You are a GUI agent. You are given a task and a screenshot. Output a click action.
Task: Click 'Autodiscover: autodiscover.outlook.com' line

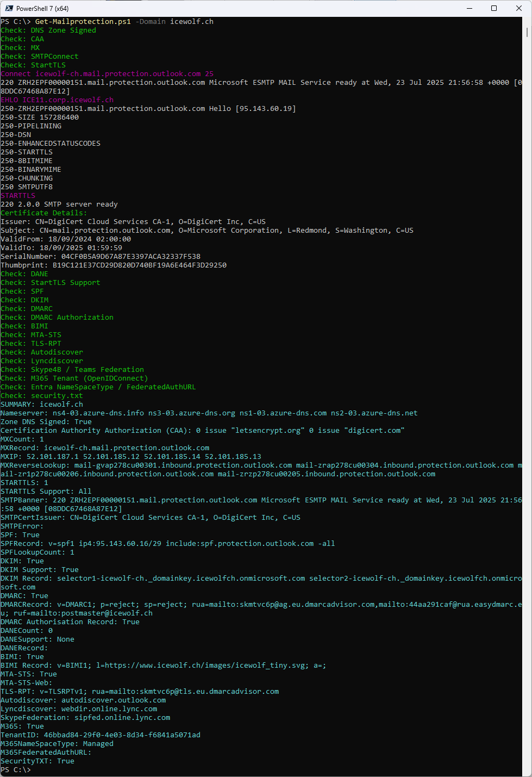pos(83,700)
